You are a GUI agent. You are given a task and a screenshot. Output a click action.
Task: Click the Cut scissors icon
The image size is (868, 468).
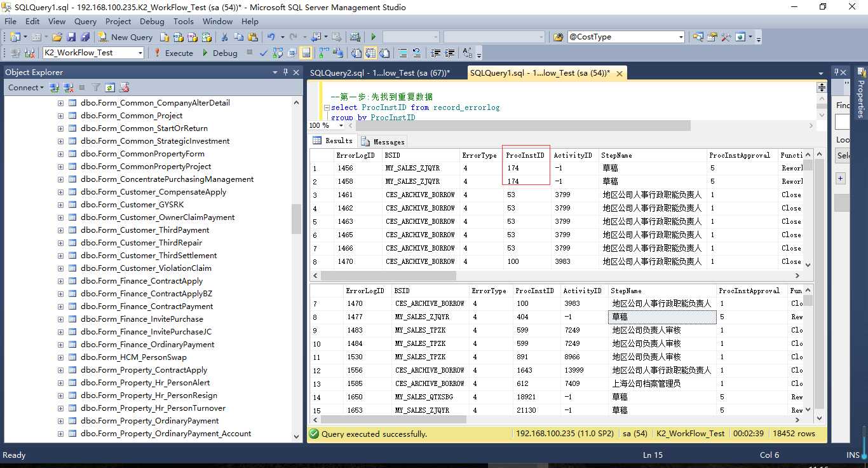click(224, 37)
